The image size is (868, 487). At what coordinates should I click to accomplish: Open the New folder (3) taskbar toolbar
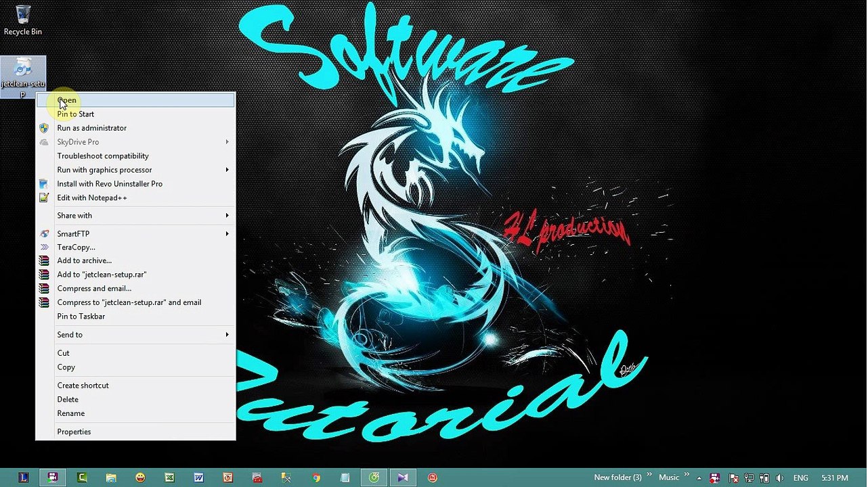[617, 478]
